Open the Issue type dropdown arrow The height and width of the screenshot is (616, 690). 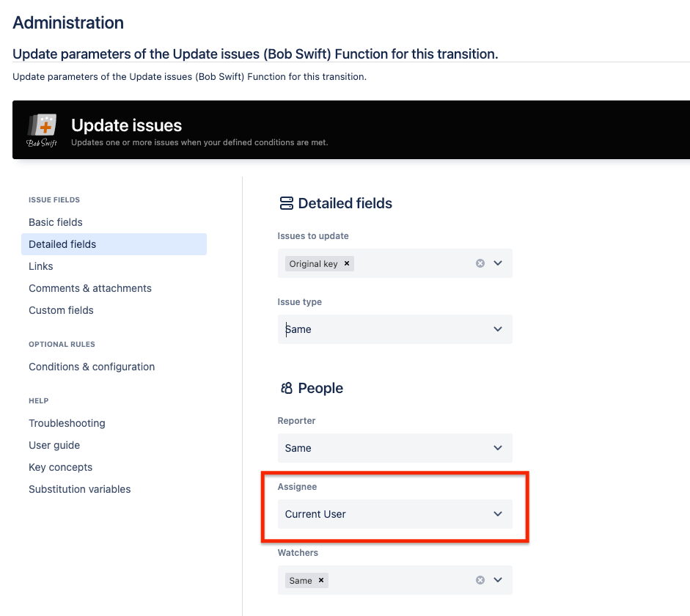point(498,329)
